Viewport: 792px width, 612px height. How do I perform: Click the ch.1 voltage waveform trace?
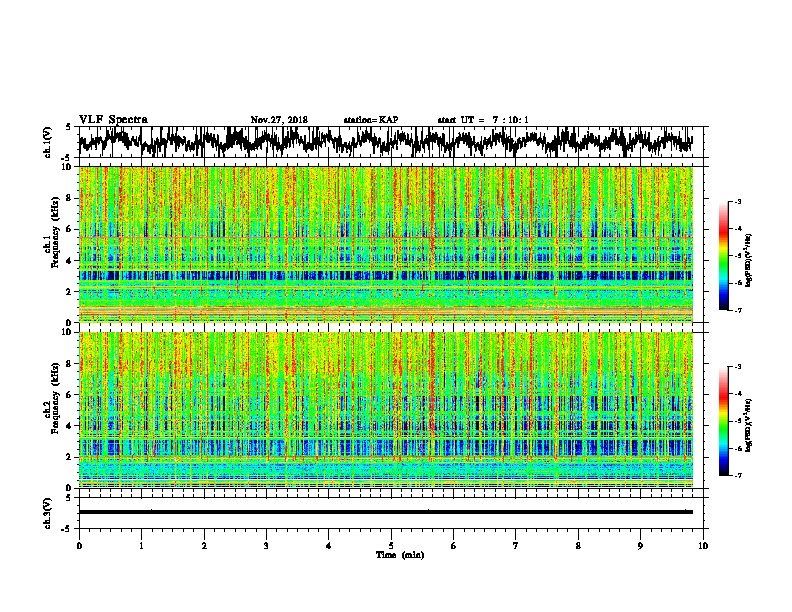pyautogui.click(x=385, y=142)
